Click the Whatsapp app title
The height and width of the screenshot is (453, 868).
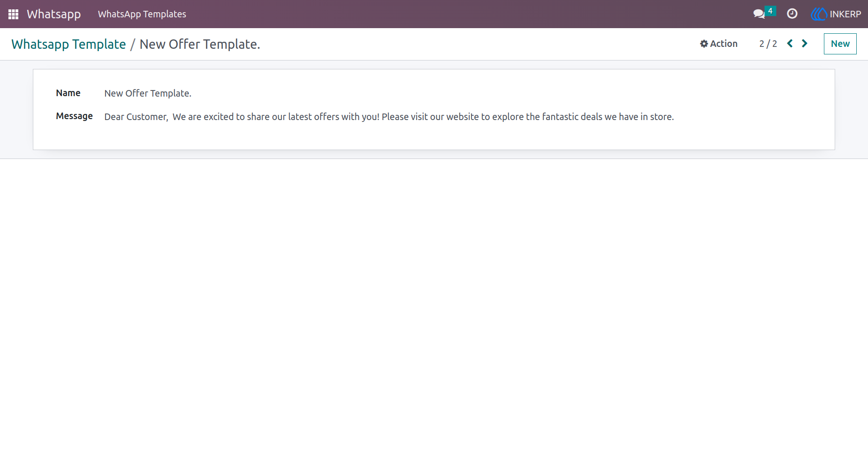pyautogui.click(x=54, y=14)
